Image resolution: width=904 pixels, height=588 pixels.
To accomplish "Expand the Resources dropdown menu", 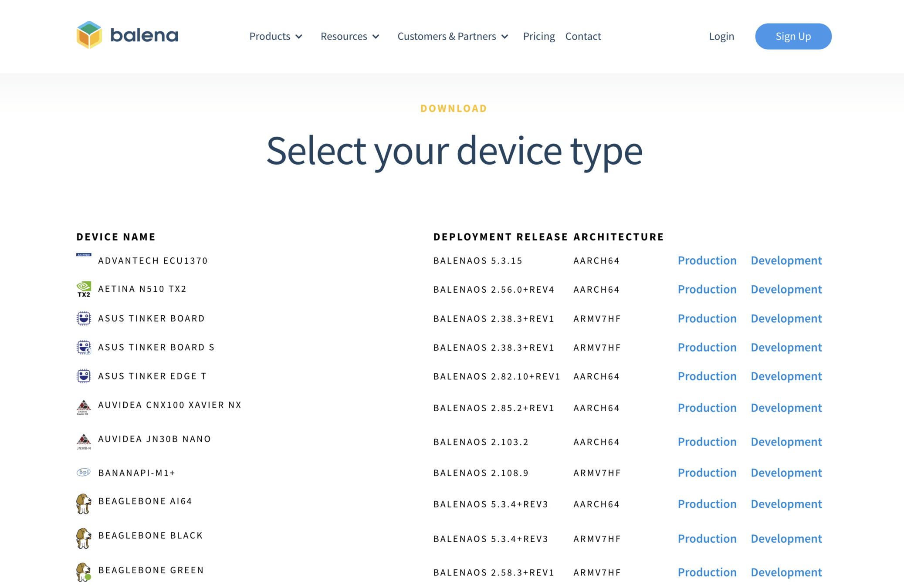I will [x=349, y=36].
